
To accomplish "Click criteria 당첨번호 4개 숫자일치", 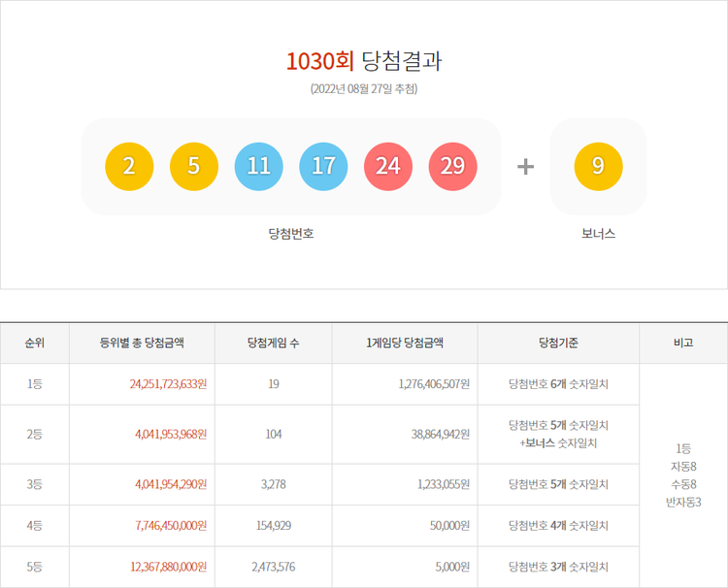I will [x=558, y=526].
